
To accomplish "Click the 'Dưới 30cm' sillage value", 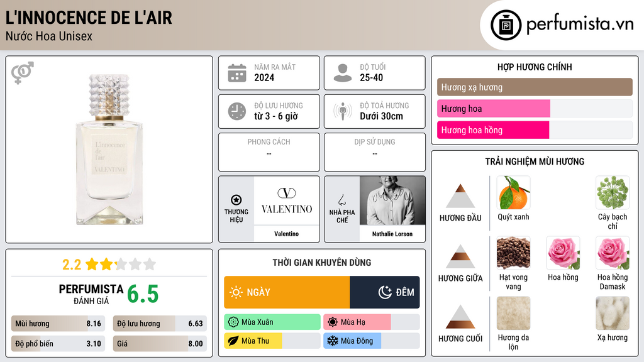I will pos(381,116).
